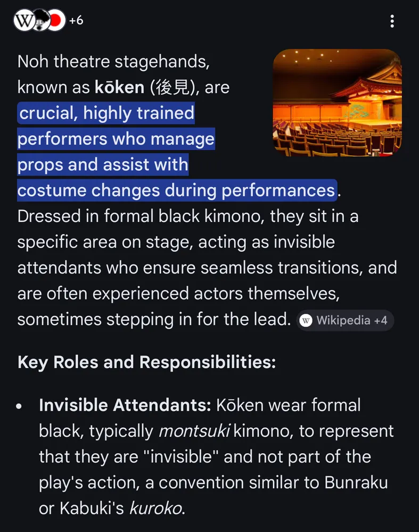This screenshot has width=419, height=532.
Task: Open the Wikipedia +4 citation chip
Action: tap(345, 320)
